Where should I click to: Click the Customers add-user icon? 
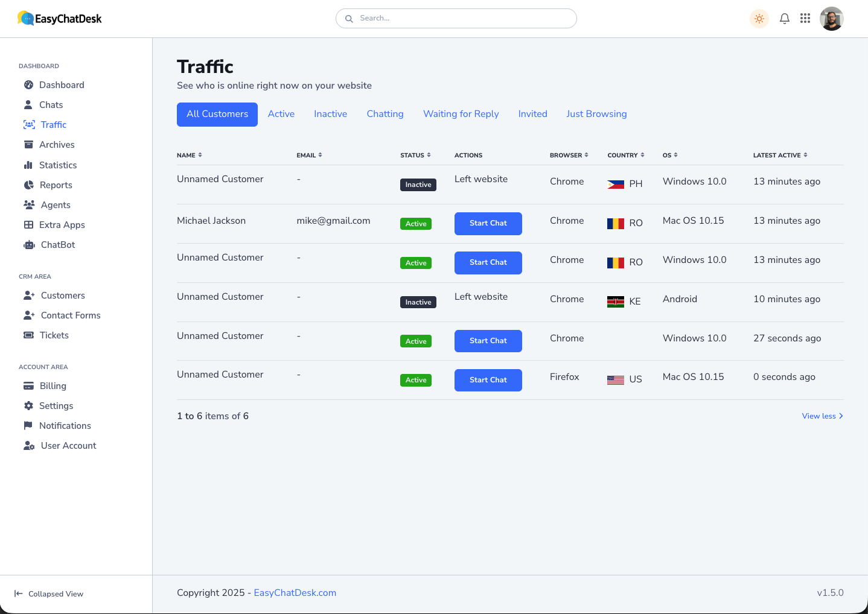coord(29,296)
